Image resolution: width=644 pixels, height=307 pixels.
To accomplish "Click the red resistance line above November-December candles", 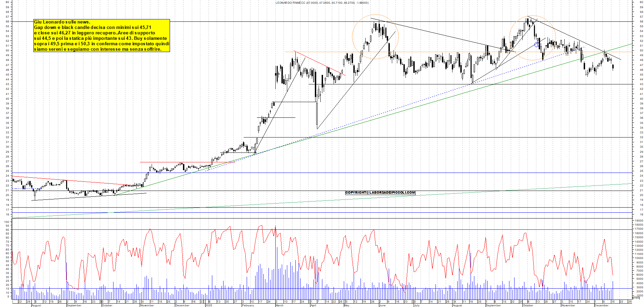I will point(187,162).
